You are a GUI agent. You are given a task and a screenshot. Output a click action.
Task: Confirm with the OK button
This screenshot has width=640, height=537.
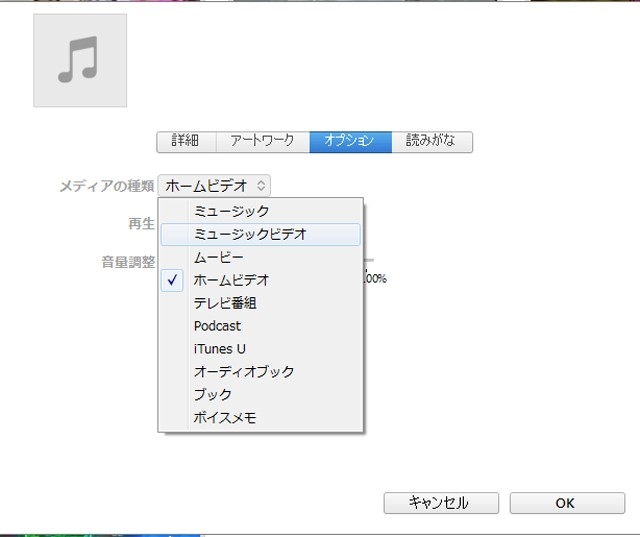point(565,503)
